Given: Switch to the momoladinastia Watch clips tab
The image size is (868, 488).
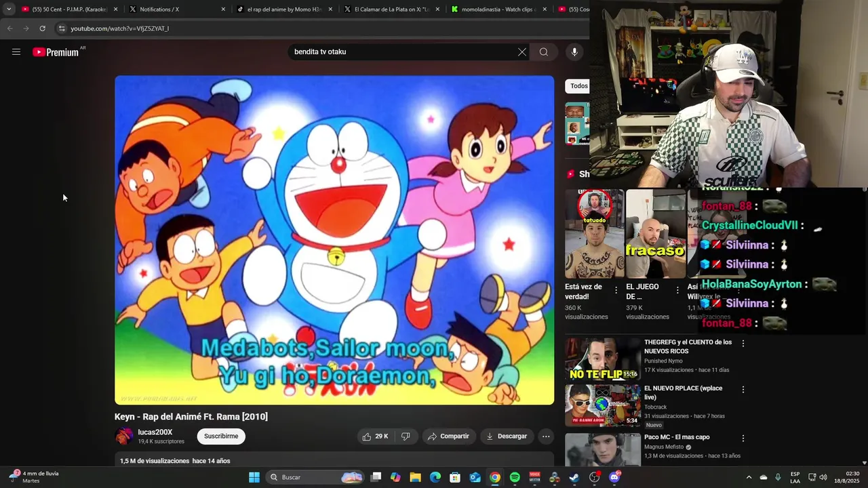Looking at the screenshot, I should click(x=499, y=9).
